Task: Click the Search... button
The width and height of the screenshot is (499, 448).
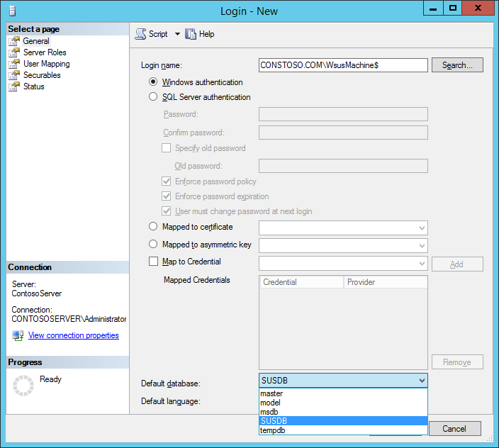Action: pyautogui.click(x=457, y=65)
